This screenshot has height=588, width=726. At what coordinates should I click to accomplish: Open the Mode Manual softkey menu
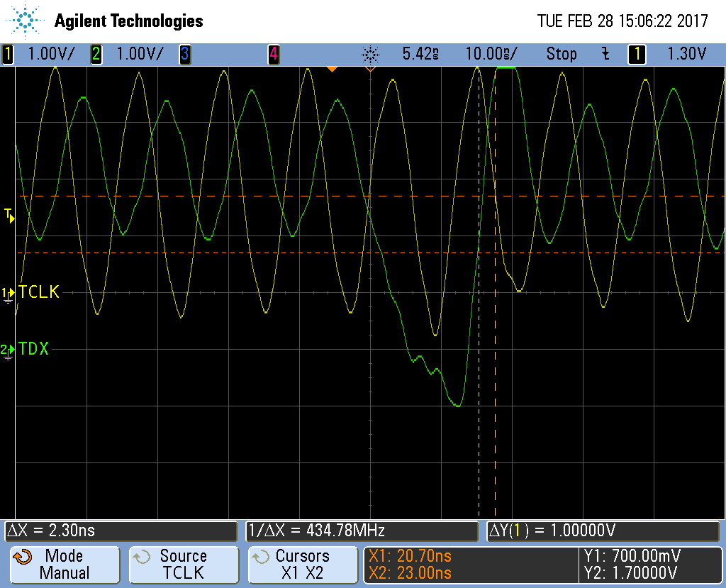point(63,565)
